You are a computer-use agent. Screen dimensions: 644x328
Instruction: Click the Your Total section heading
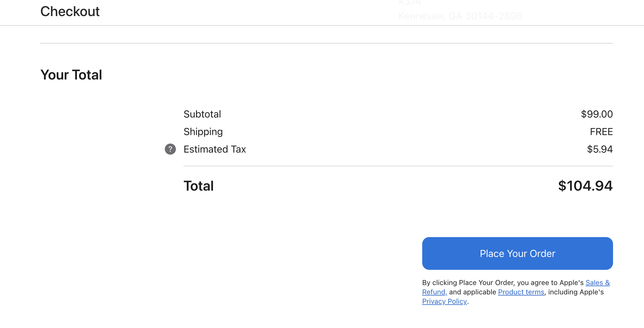click(71, 75)
